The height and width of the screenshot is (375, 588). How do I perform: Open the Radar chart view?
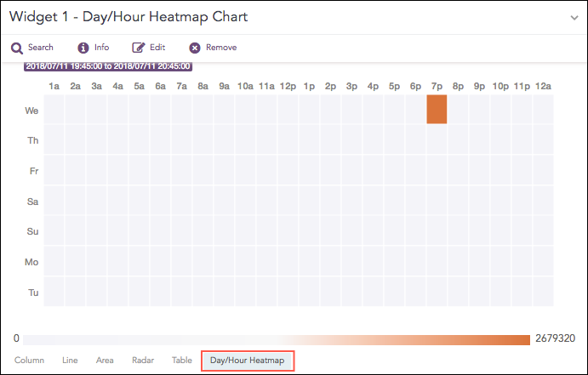tap(143, 361)
